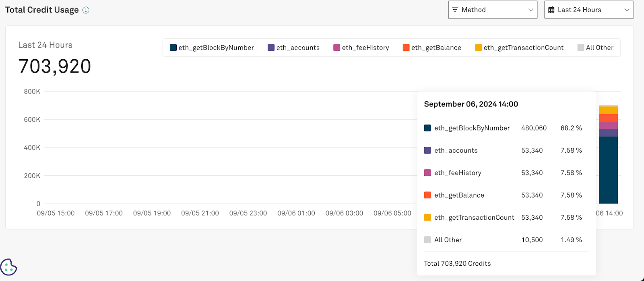This screenshot has width=644, height=281.
Task: Expand the Last 24 Hours chevron arrow
Action: pos(627,10)
